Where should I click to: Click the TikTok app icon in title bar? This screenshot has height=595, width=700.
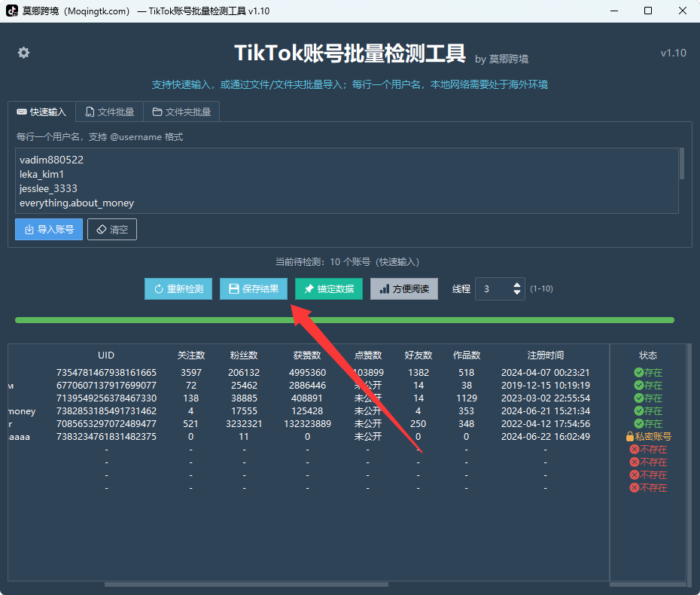pos(12,11)
